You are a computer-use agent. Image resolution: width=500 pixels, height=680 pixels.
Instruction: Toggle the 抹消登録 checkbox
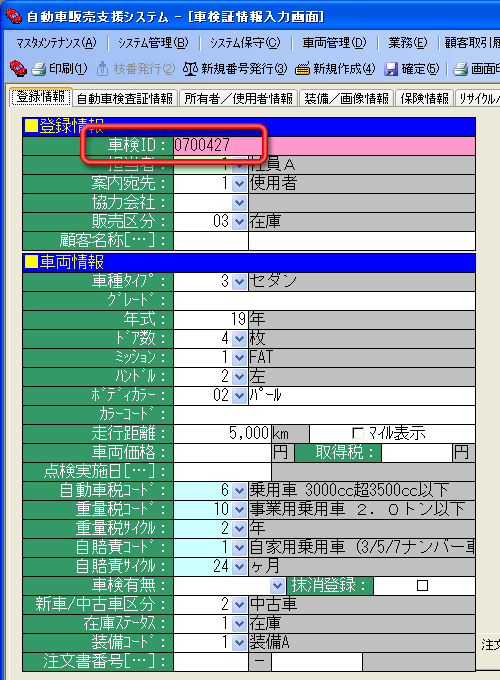click(x=422, y=585)
